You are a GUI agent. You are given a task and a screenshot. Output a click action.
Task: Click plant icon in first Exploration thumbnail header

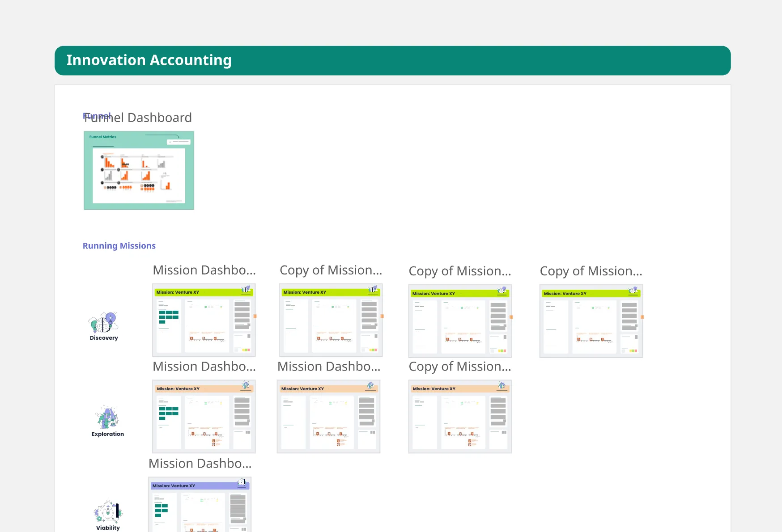(246, 385)
